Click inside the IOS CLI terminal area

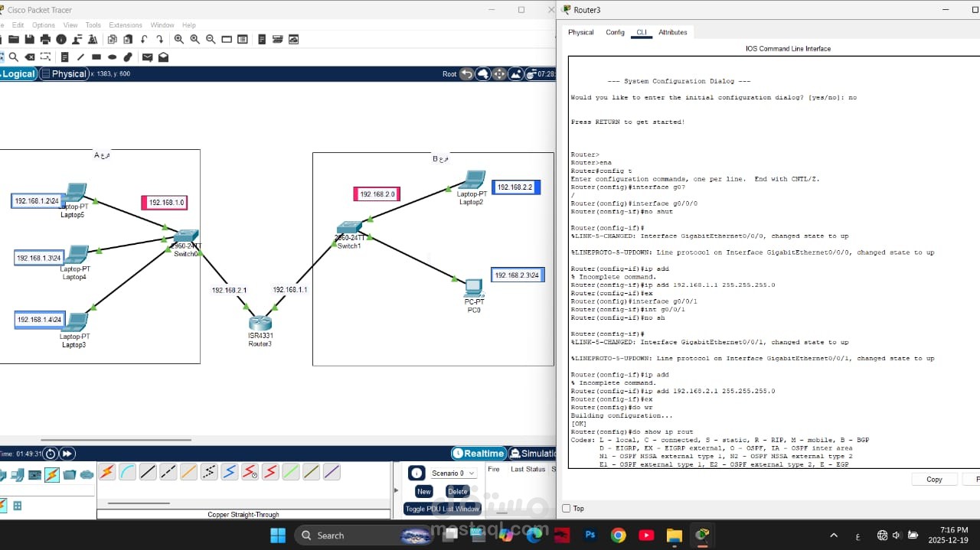[773, 262]
